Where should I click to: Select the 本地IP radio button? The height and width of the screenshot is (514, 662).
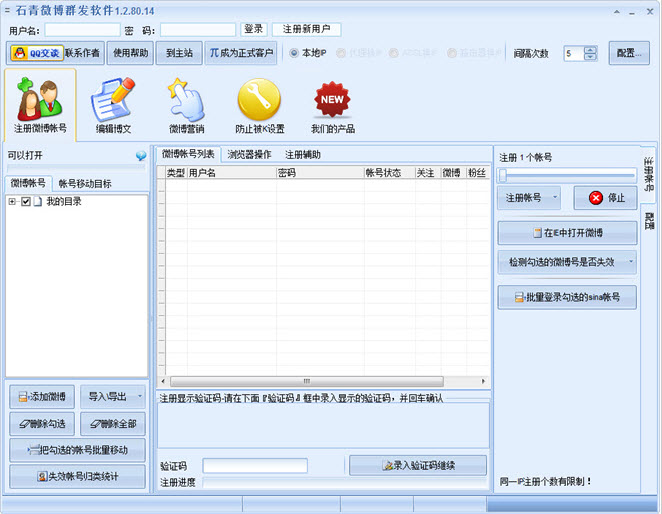294,53
